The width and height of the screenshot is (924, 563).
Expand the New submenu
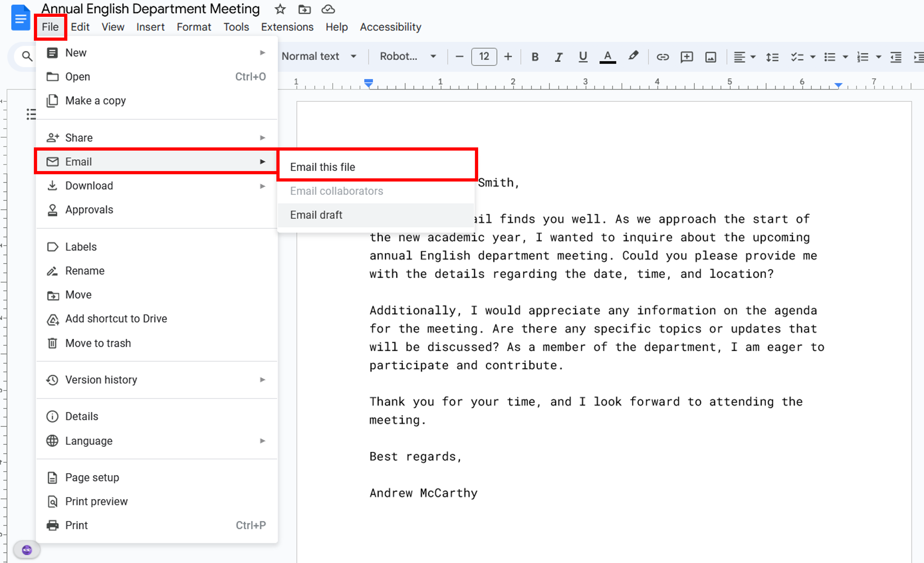click(156, 53)
